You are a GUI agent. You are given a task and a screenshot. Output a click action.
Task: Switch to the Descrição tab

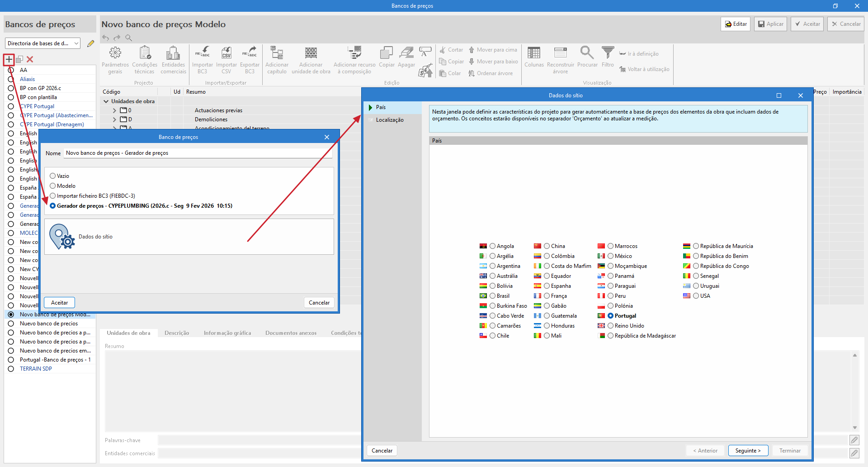click(x=177, y=333)
